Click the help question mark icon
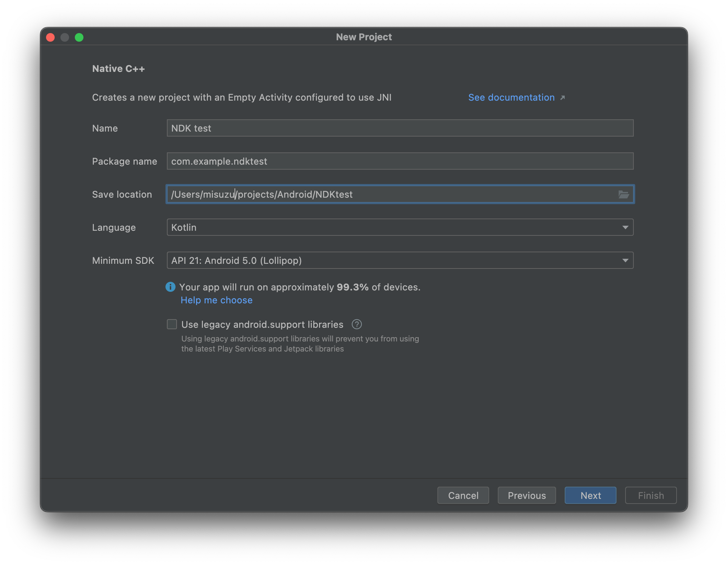This screenshot has height=565, width=728. coord(356,325)
